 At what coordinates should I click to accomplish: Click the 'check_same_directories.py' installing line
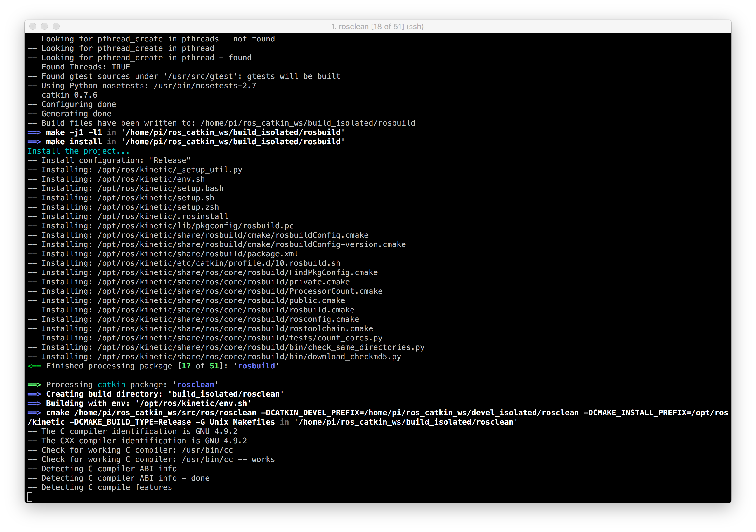tap(226, 347)
